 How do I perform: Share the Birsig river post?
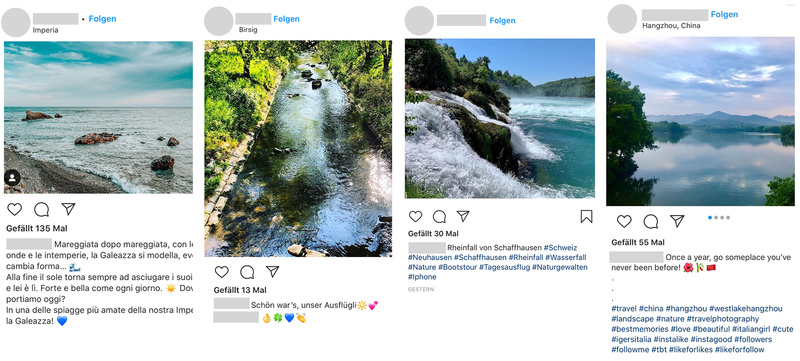[x=273, y=271]
